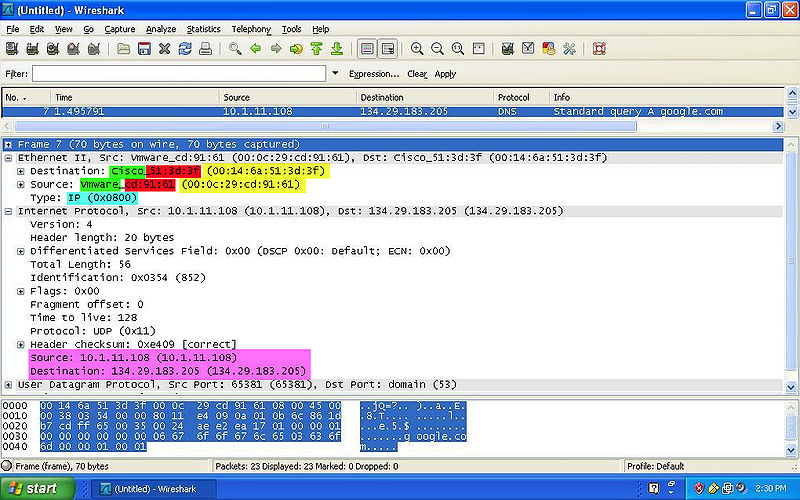This screenshot has height=500, width=800.
Task: Reset zoom to normal size icon
Action: [x=458, y=49]
